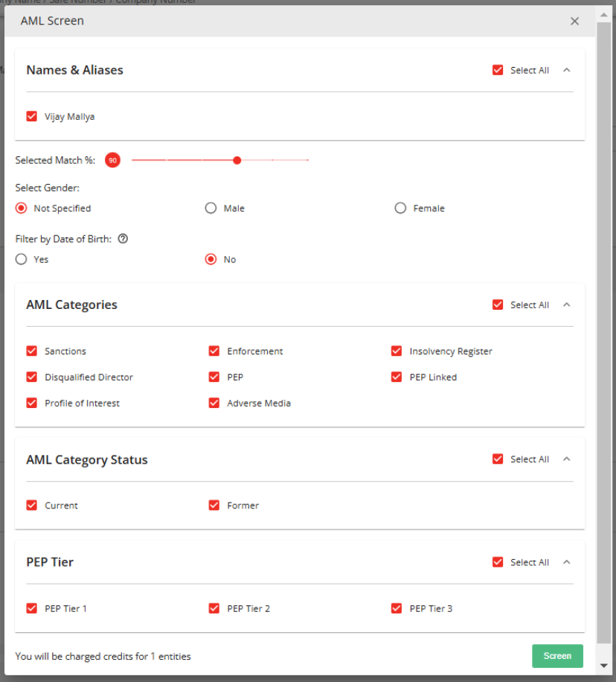Collapse the Names & Aliases section
This screenshot has height=682, width=616.
pos(567,70)
